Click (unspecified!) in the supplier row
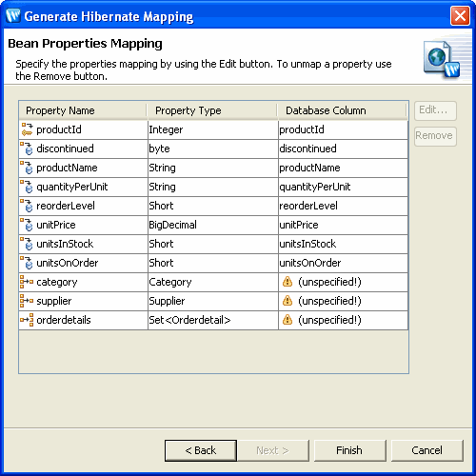 pos(329,301)
